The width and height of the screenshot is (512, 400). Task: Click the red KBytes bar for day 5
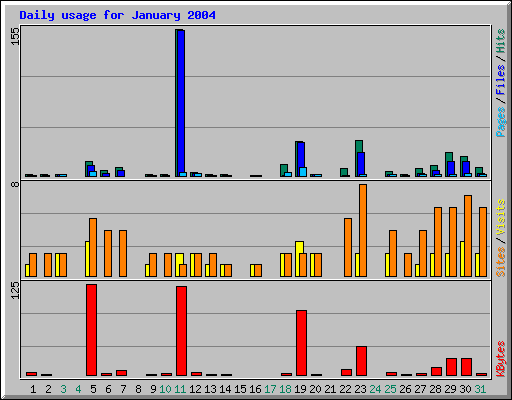[92, 330]
